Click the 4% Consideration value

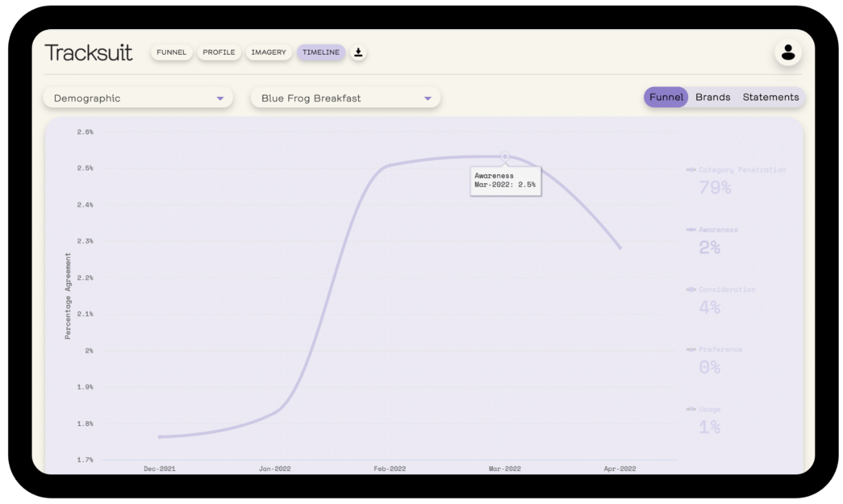pyautogui.click(x=710, y=308)
